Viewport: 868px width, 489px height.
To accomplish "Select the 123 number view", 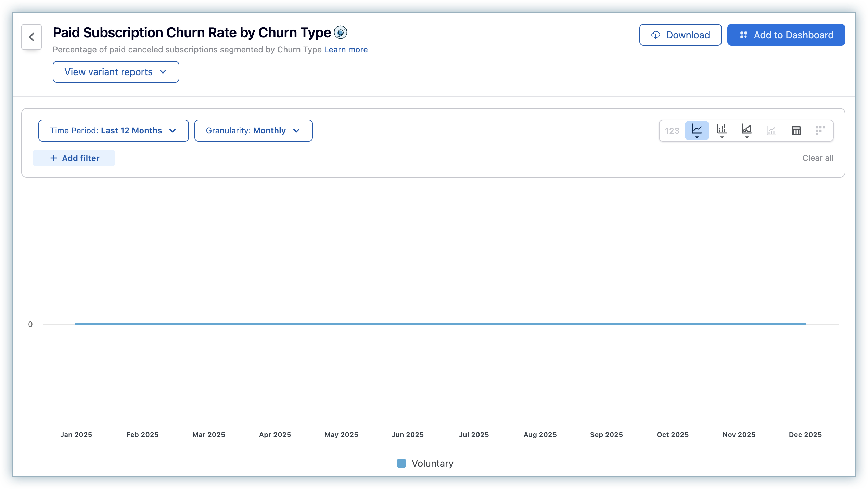I will coord(672,131).
